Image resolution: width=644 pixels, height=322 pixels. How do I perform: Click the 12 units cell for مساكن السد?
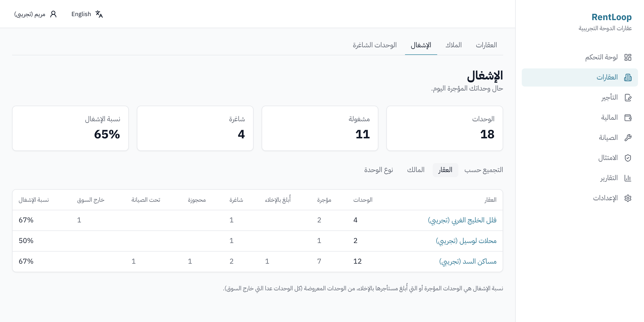[x=357, y=261]
